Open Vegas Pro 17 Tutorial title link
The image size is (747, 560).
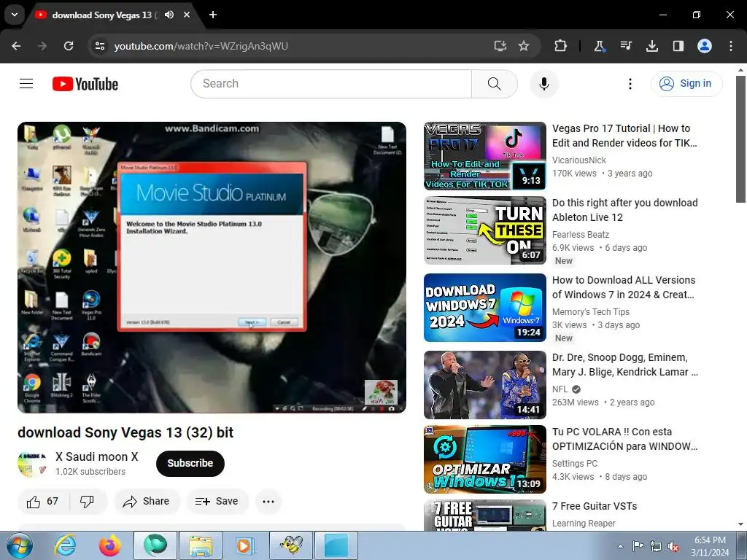pos(624,136)
